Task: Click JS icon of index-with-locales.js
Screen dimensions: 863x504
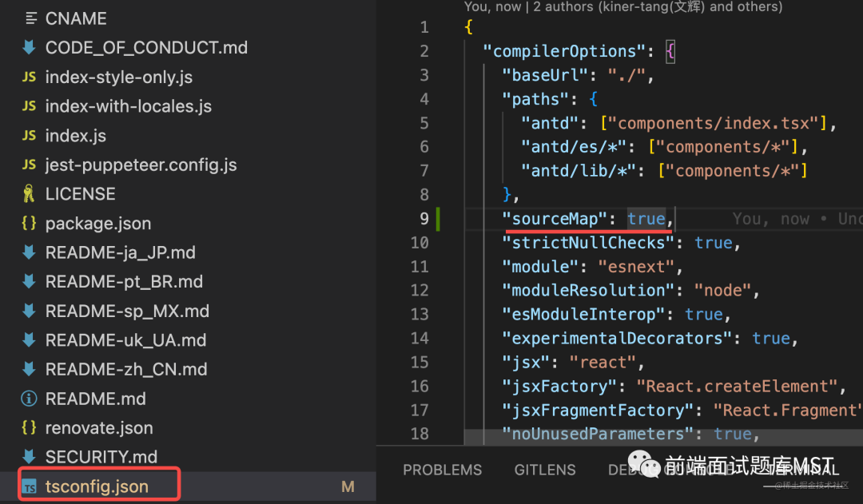Action: tap(30, 105)
